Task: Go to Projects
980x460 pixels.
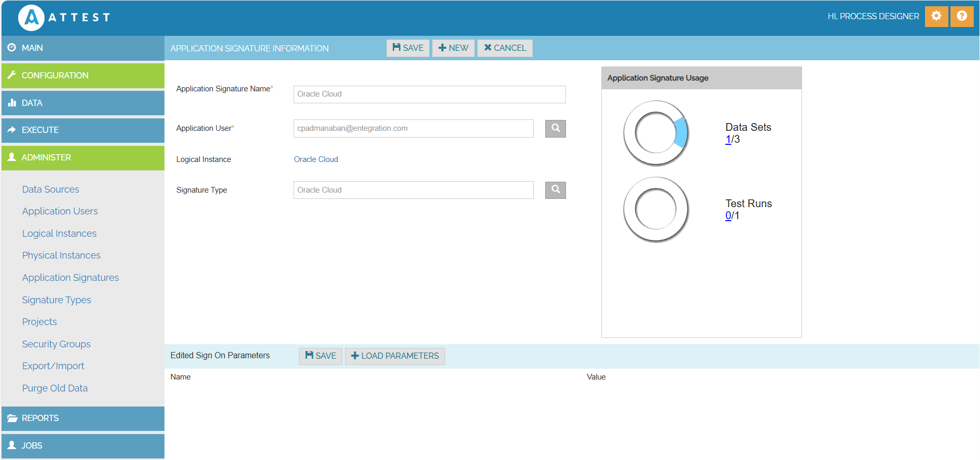Action: tap(39, 322)
